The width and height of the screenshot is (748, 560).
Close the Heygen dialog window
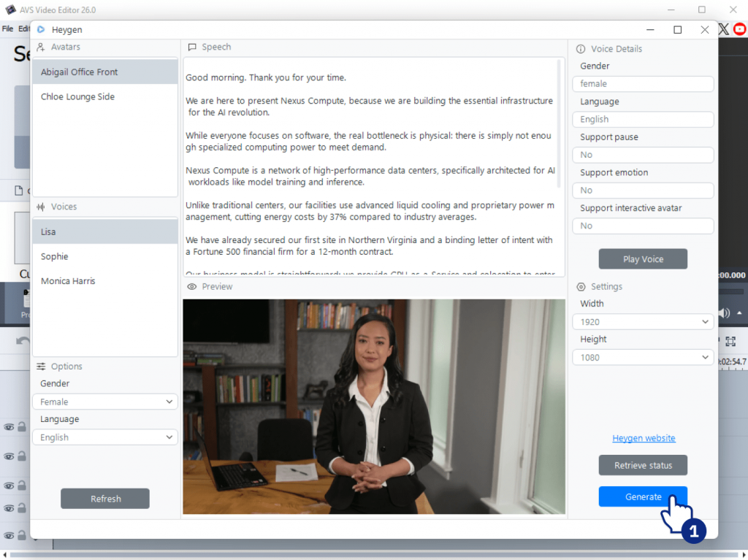click(705, 30)
